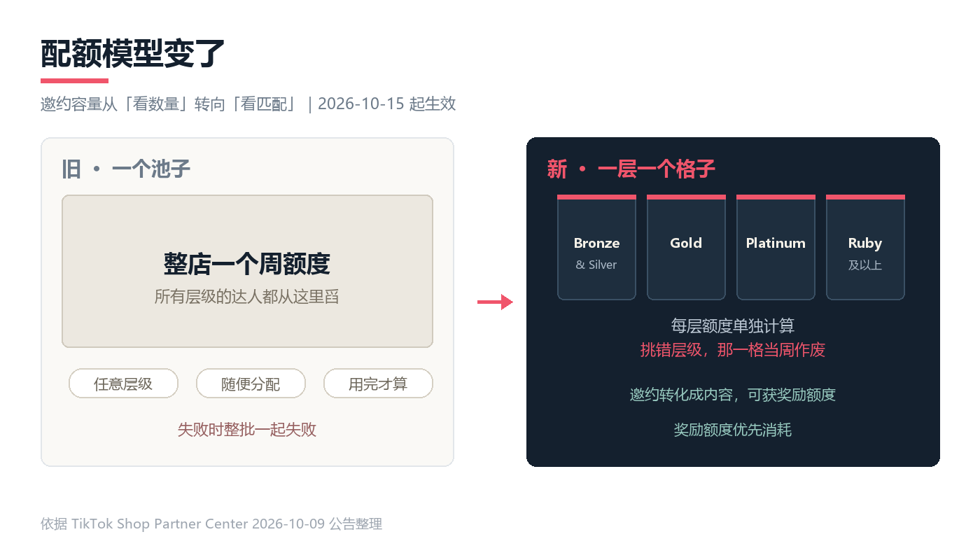Click the 随便分配 pill

click(x=251, y=384)
